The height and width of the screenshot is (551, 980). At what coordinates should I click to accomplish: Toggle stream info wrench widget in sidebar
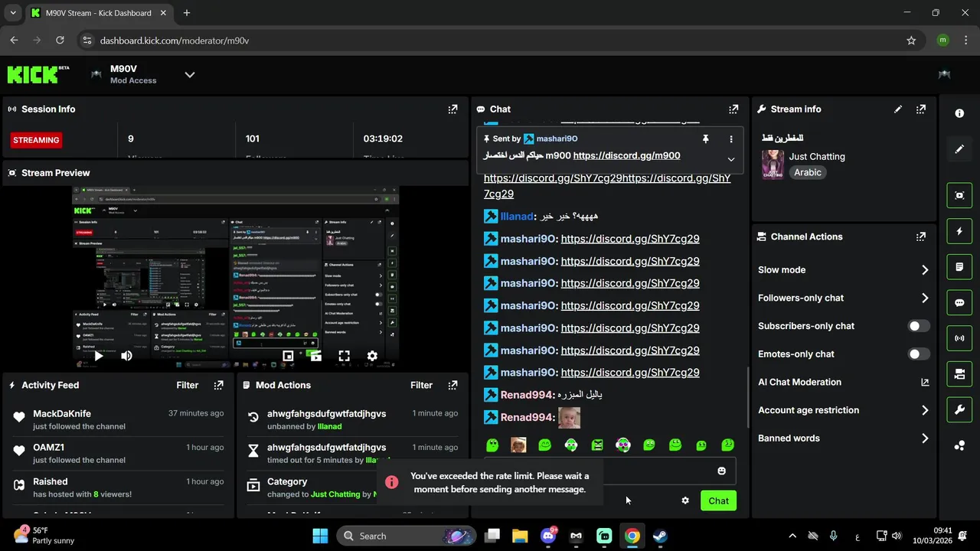click(x=959, y=409)
